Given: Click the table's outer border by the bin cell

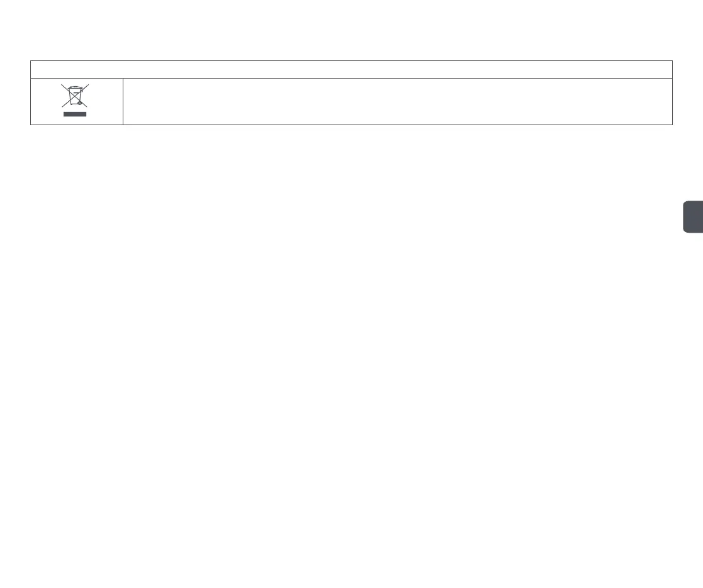Looking at the screenshot, I should [x=30, y=102].
